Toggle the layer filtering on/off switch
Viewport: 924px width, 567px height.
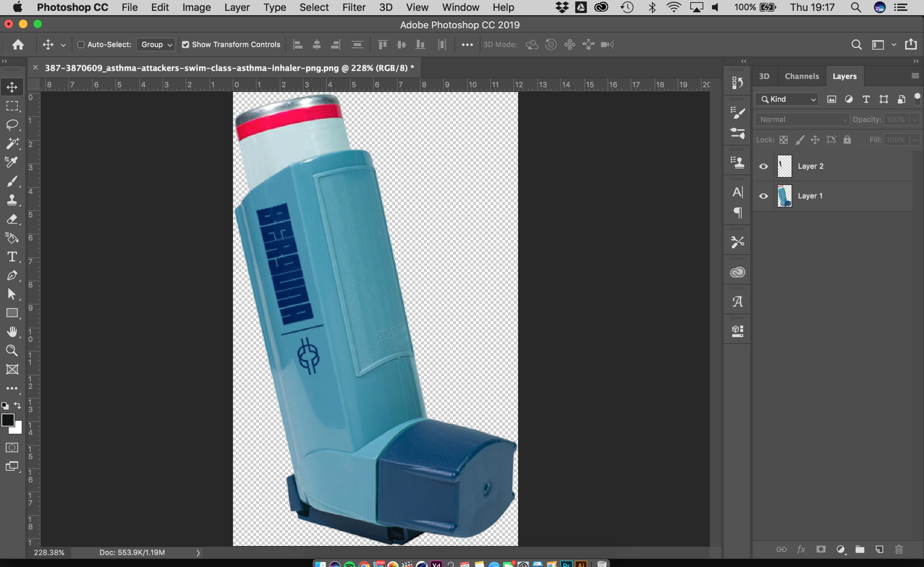917,99
